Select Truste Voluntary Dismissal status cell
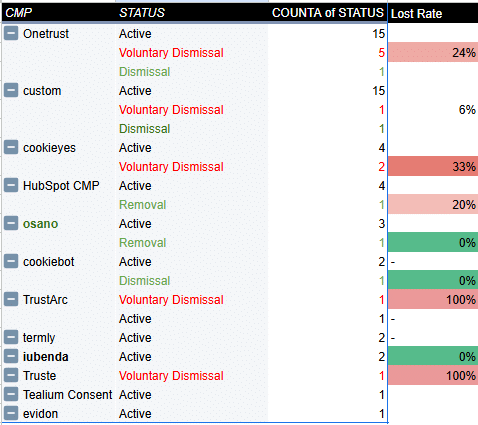 [192, 376]
